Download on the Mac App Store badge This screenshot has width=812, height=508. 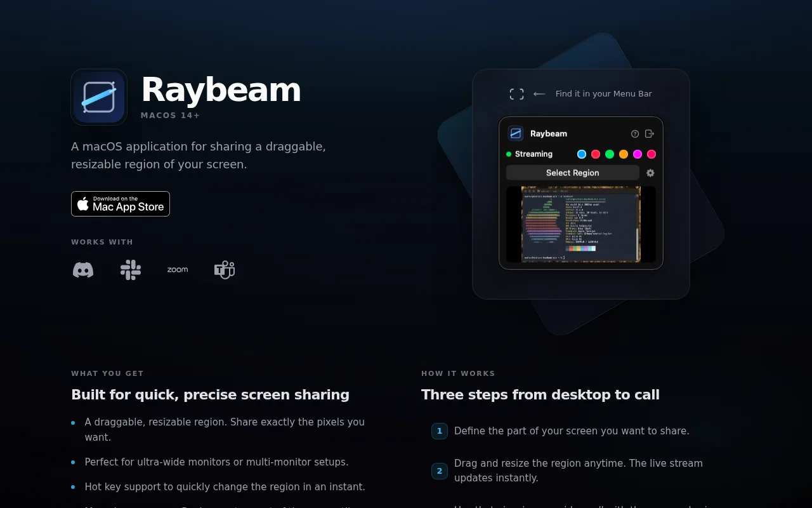pos(121,204)
